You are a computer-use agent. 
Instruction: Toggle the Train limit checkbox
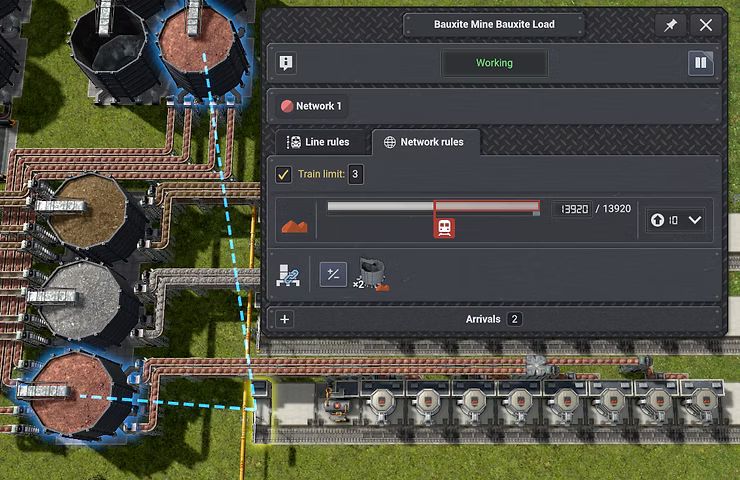coord(284,175)
